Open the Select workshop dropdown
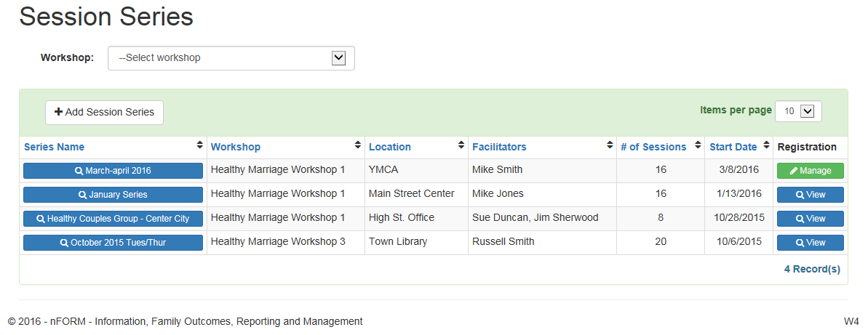The width and height of the screenshot is (868, 335). pyautogui.click(x=231, y=58)
